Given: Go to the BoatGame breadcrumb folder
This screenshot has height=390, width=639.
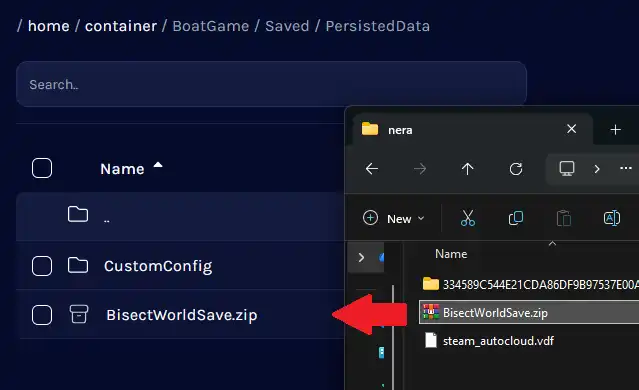Looking at the screenshot, I should 211,26.
